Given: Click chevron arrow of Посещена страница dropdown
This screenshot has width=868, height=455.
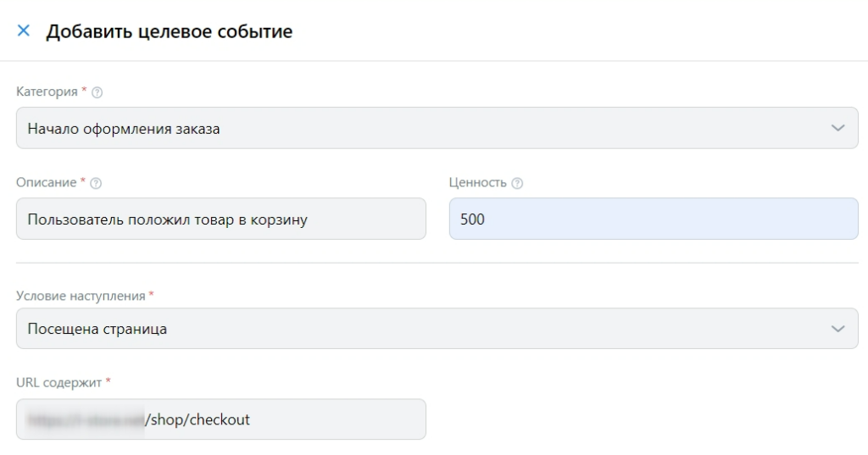Looking at the screenshot, I should click(x=838, y=329).
